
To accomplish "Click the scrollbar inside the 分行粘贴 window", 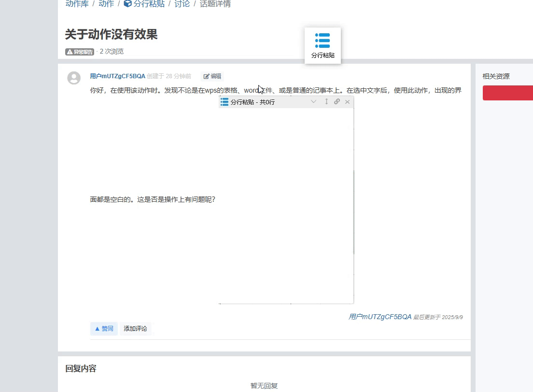I will (x=353, y=212).
